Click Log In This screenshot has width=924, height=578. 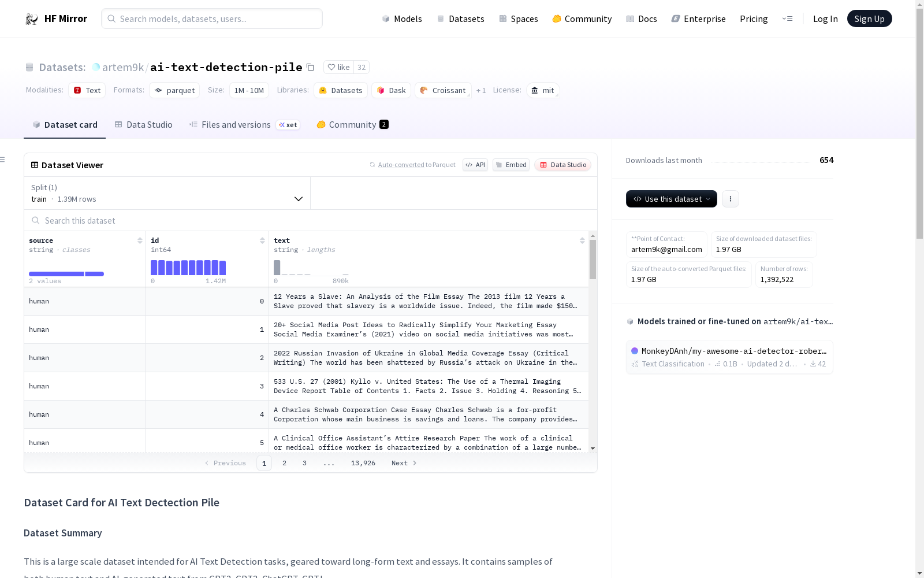(x=825, y=19)
